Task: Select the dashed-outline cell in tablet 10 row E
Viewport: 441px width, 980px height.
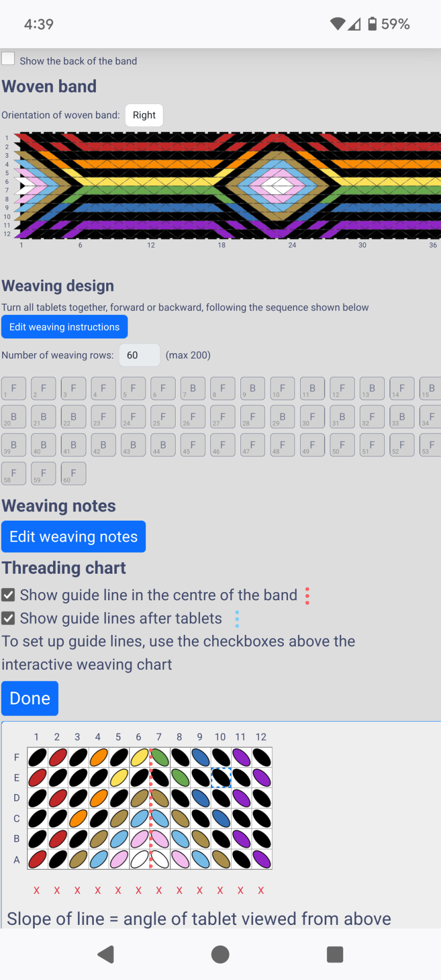Action: coord(221,778)
